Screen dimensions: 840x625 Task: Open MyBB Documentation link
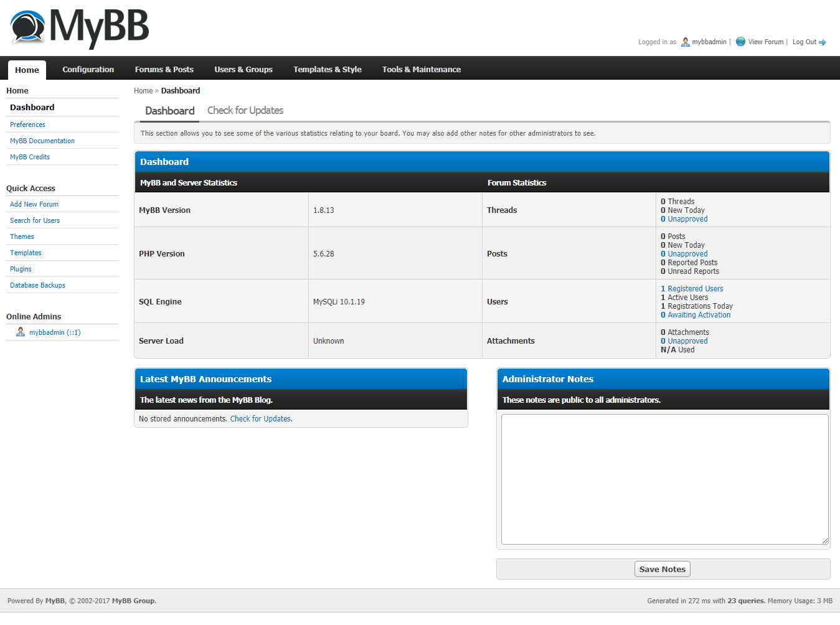[x=42, y=141]
